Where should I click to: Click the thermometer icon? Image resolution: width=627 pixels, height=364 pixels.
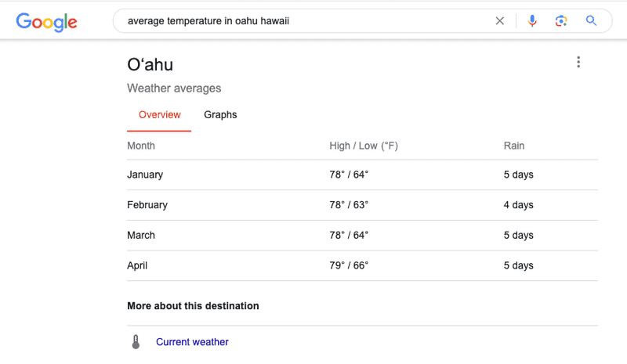(136, 342)
